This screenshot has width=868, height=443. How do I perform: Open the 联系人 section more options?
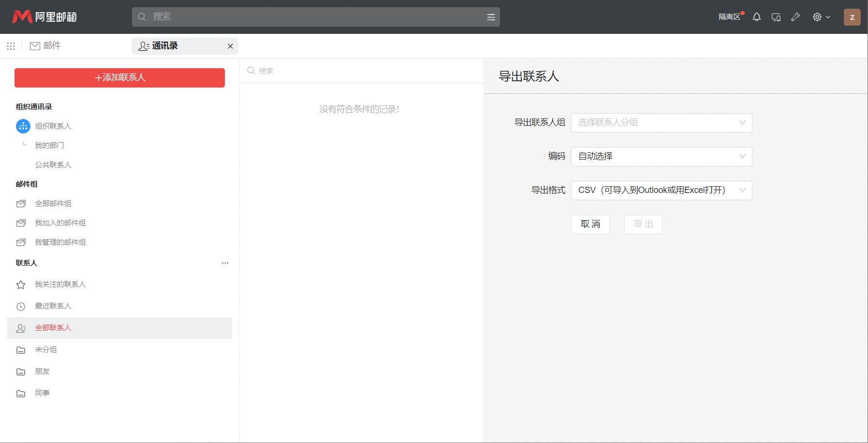point(225,263)
